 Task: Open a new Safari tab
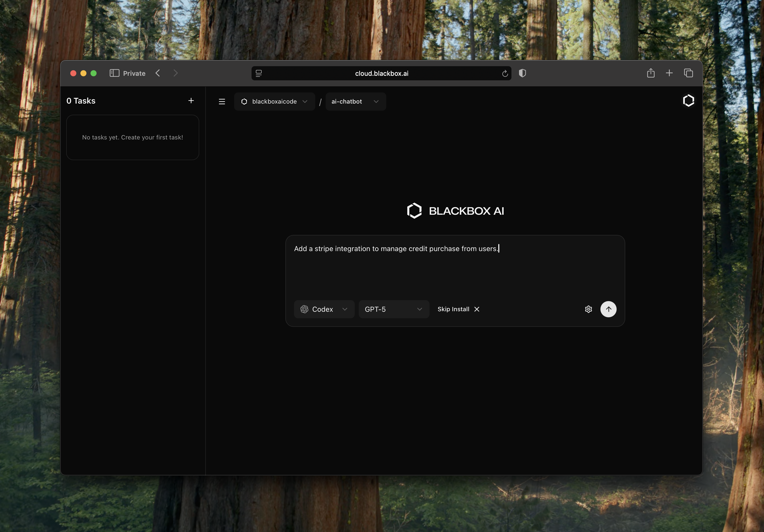(669, 73)
